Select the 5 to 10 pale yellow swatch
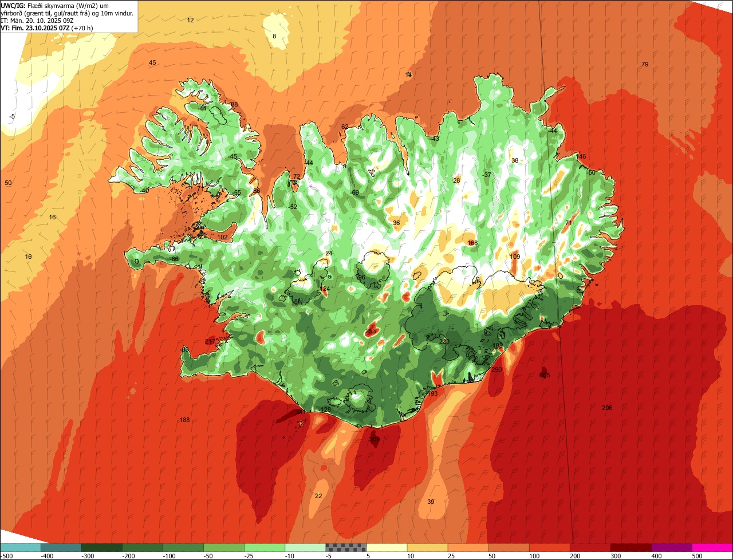The width and height of the screenshot is (733, 560). [386, 547]
